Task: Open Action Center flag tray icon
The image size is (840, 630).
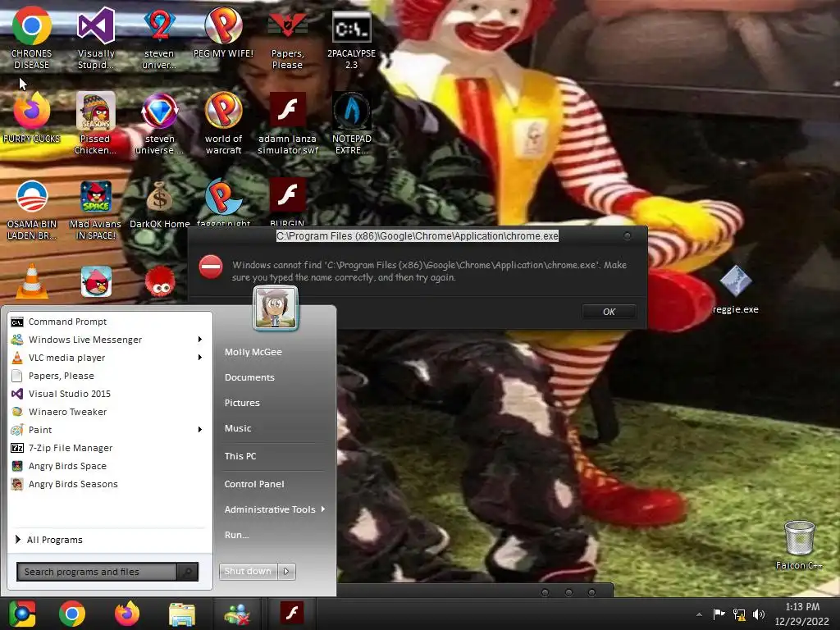Action: (x=719, y=614)
